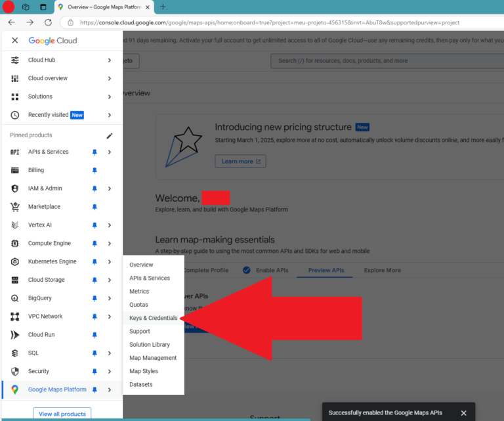Click the Cloud Run icon
This screenshot has height=421, width=504.
[x=14, y=335]
